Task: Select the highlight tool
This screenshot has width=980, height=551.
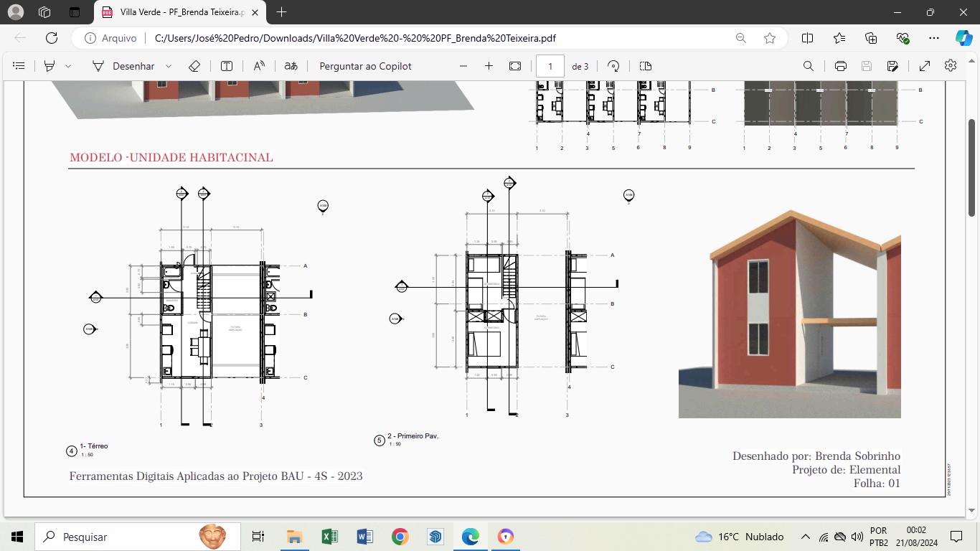Action: point(50,66)
